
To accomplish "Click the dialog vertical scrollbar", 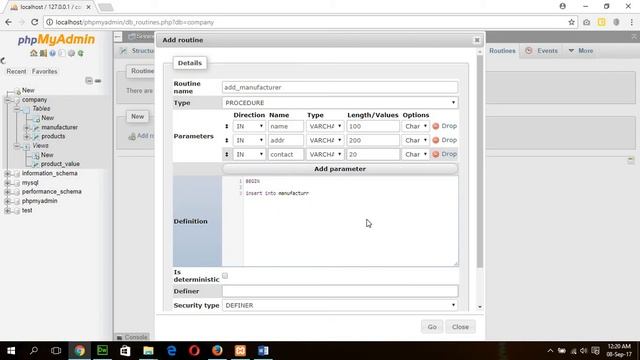I will (x=480, y=162).
